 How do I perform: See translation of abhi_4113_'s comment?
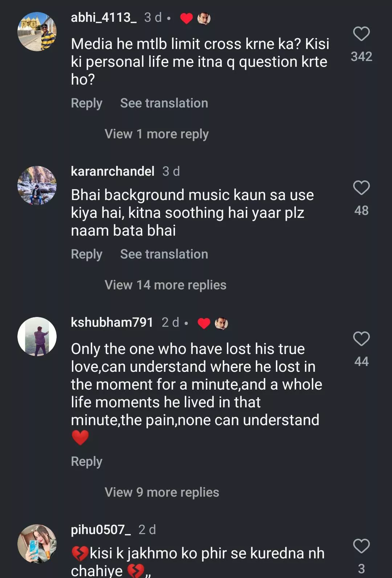point(164,103)
